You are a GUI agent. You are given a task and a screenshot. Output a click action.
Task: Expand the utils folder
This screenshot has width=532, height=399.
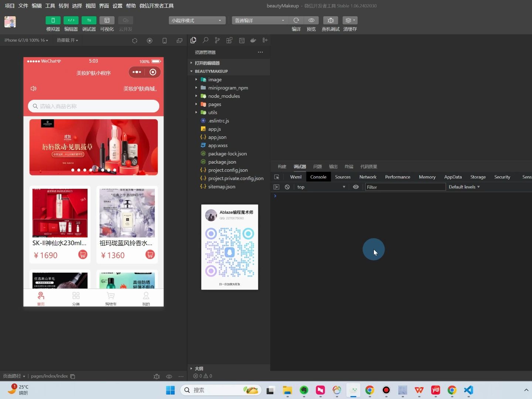[x=229, y=113]
